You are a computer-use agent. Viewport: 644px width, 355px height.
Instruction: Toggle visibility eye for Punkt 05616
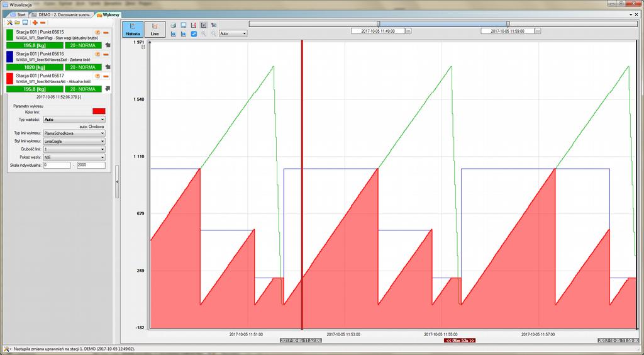point(97,54)
